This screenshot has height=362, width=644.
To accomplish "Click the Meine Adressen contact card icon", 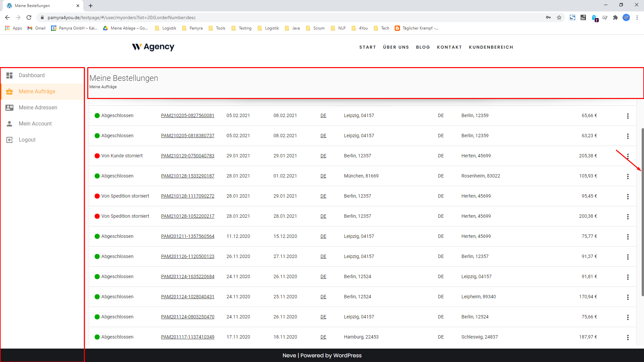I will click(x=9, y=108).
